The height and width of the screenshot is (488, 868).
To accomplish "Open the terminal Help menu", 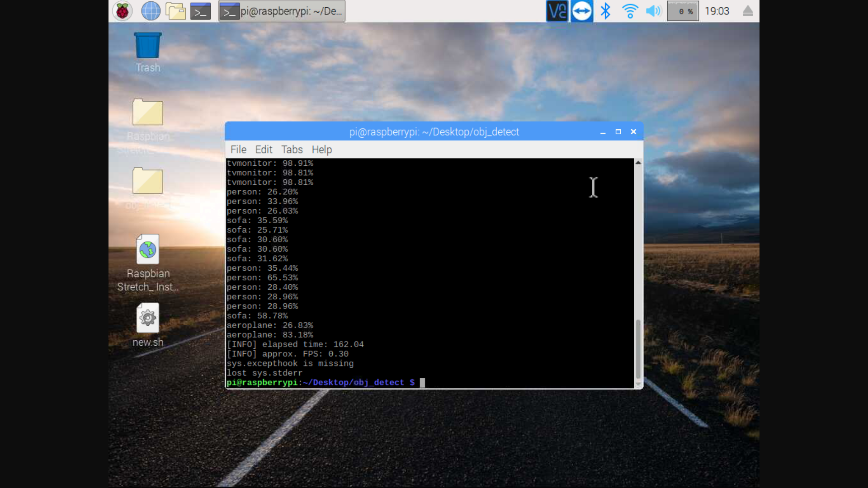I will tap(321, 150).
